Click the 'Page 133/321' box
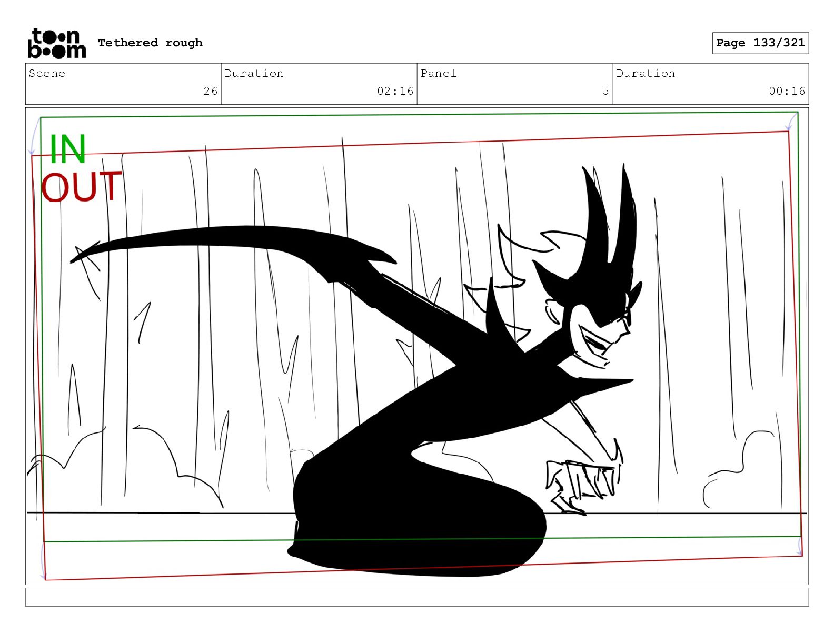834x644 pixels. pyautogui.click(x=760, y=43)
